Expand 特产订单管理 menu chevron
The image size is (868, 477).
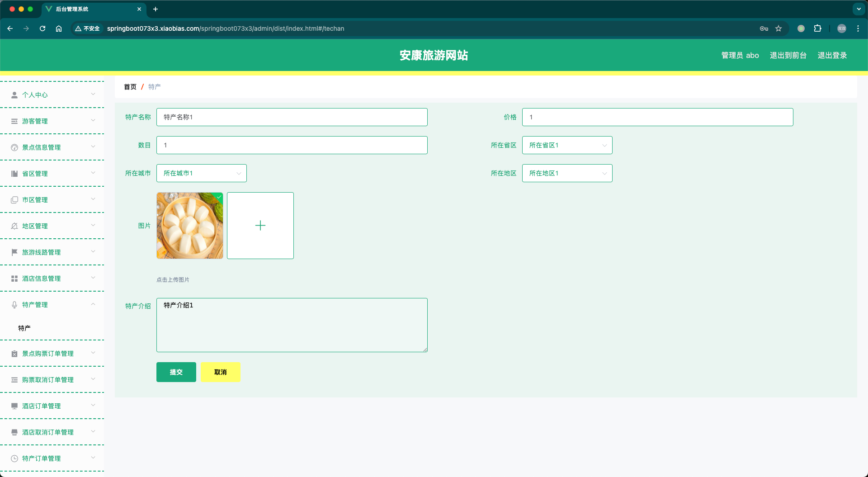(93, 458)
